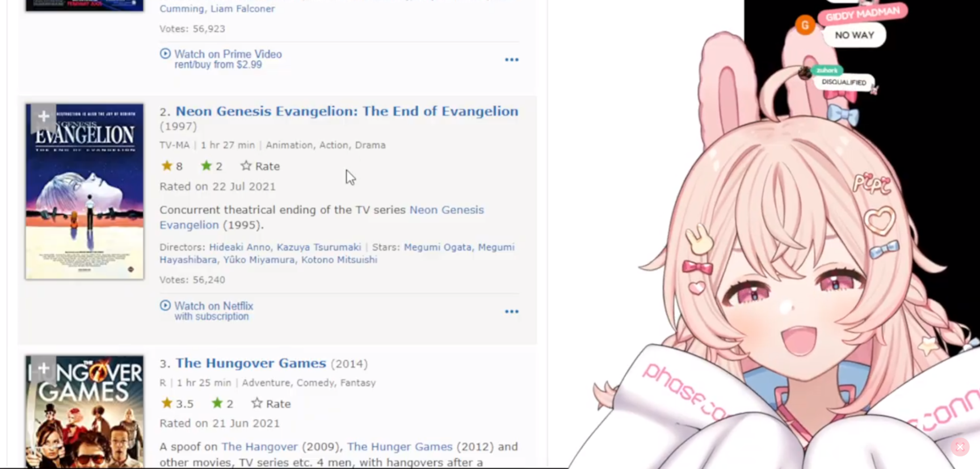Open three-dots menu on the Netflix row
Image resolution: width=980 pixels, height=469 pixels.
tap(512, 311)
